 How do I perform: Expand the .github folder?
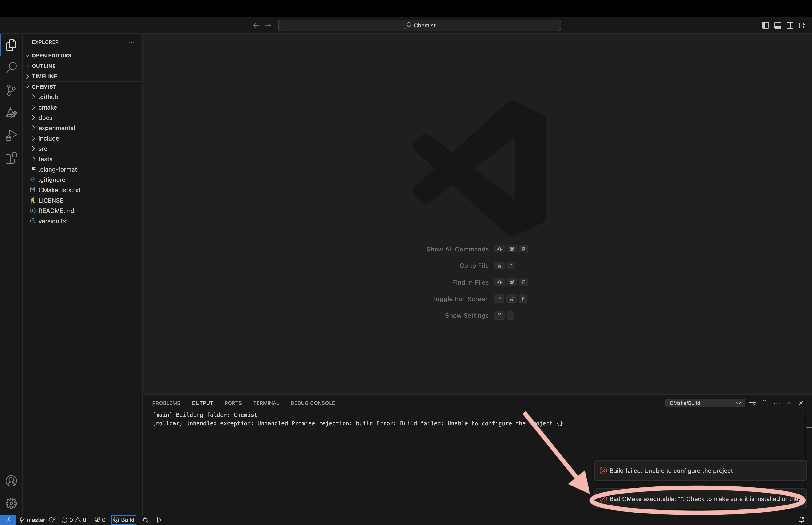pos(82,97)
